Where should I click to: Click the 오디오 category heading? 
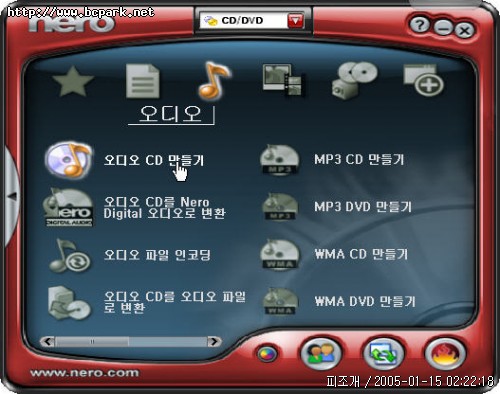click(171, 114)
